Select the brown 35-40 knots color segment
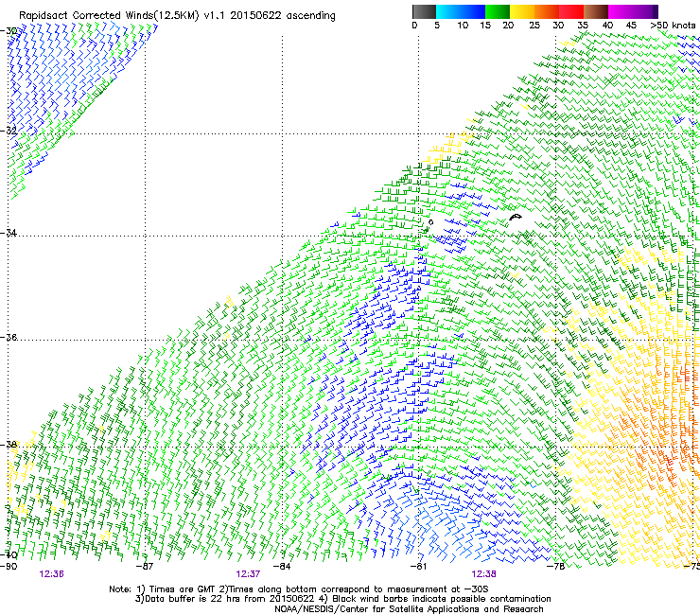Image resolution: width=700 pixels, height=615 pixels. (x=596, y=11)
